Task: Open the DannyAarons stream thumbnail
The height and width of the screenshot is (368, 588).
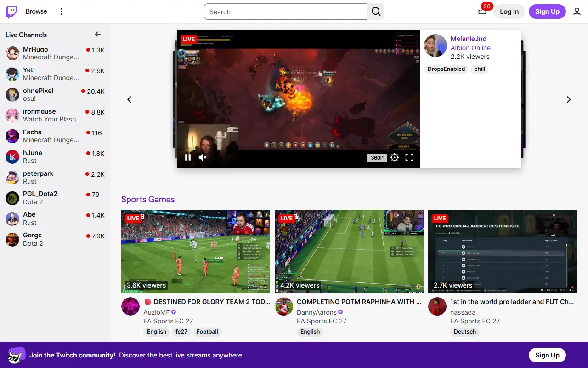Action: click(349, 252)
